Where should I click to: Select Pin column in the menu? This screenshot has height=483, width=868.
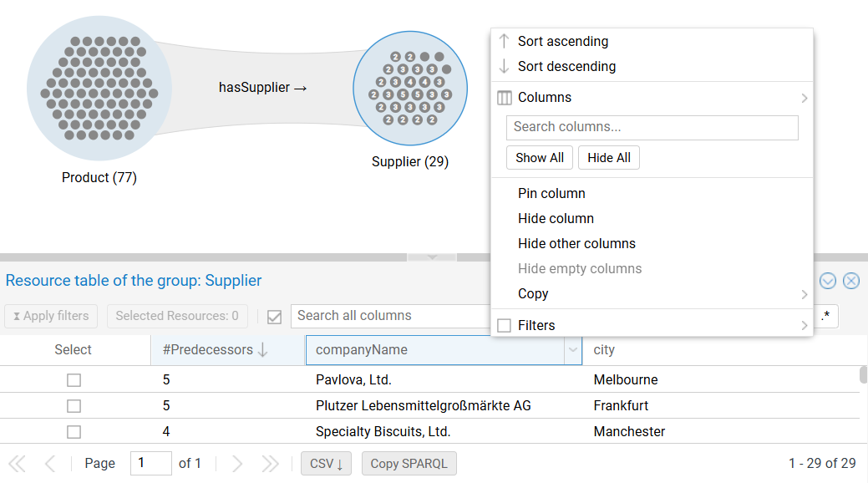coord(551,194)
